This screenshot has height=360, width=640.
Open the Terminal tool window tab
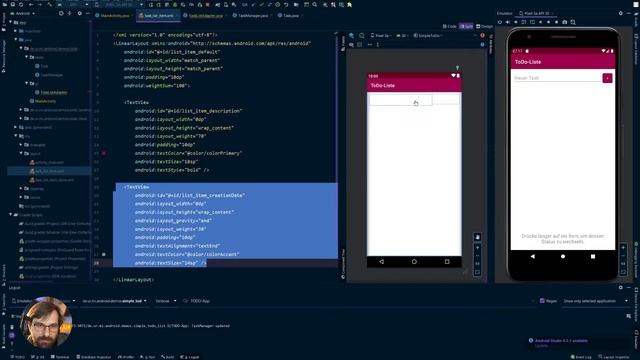point(60,357)
